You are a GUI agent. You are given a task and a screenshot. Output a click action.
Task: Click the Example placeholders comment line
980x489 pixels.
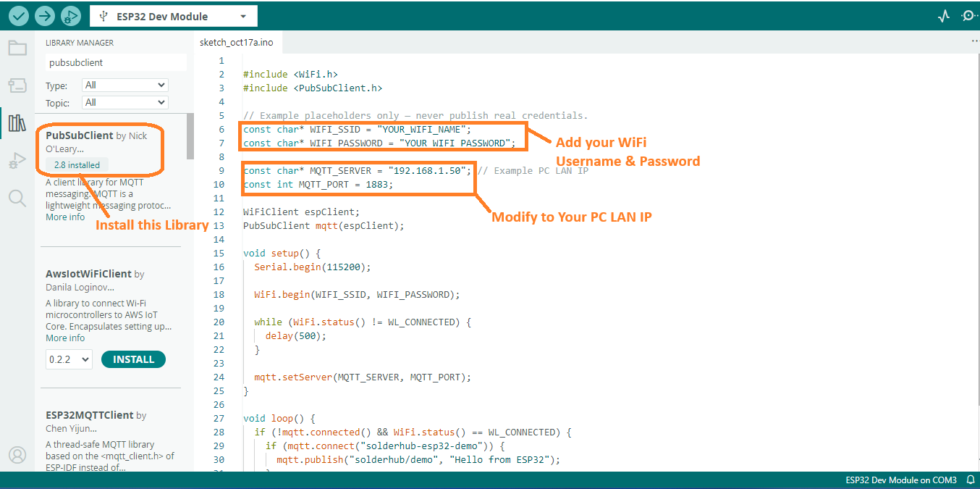[415, 116]
